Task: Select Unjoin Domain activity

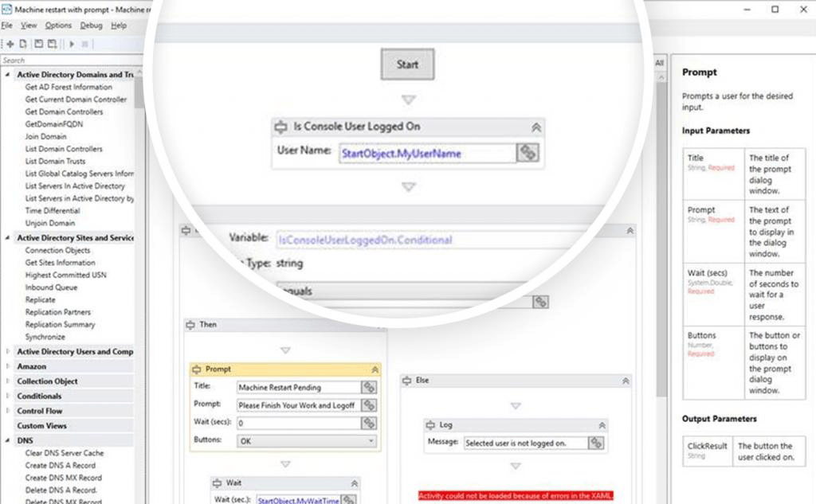Action: [50, 223]
